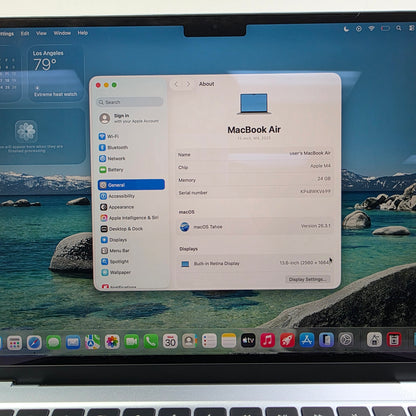This screenshot has width=416, height=416.
Task: Open iPhone Mirroring from the Dock
Action: (326, 340)
